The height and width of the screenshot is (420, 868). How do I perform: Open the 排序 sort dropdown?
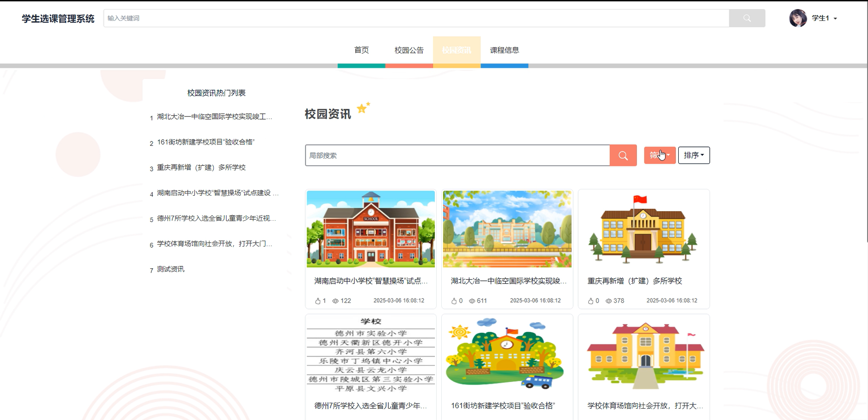pyautogui.click(x=694, y=155)
